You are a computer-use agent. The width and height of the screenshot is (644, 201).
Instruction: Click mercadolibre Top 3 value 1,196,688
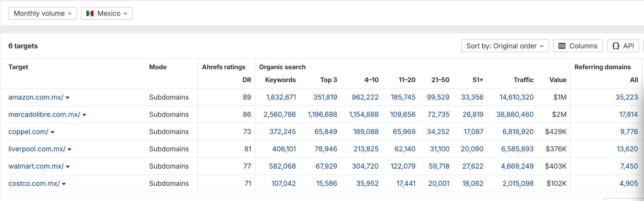(x=322, y=114)
